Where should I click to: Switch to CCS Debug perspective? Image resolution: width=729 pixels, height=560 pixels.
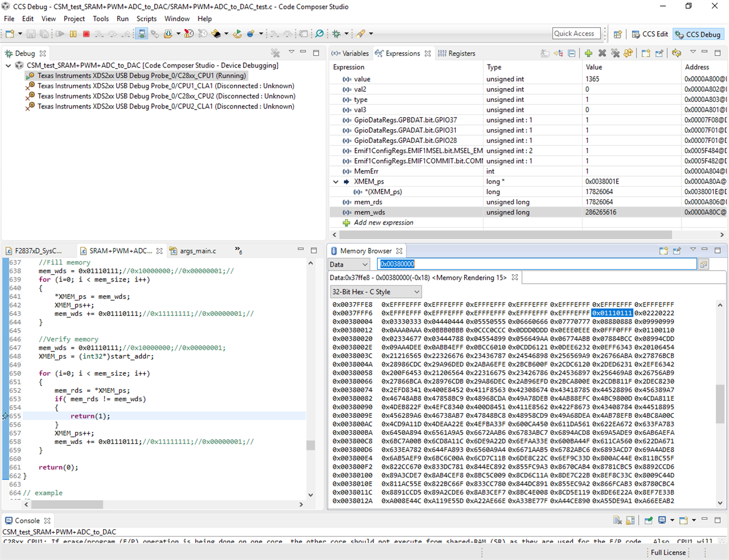pos(698,34)
